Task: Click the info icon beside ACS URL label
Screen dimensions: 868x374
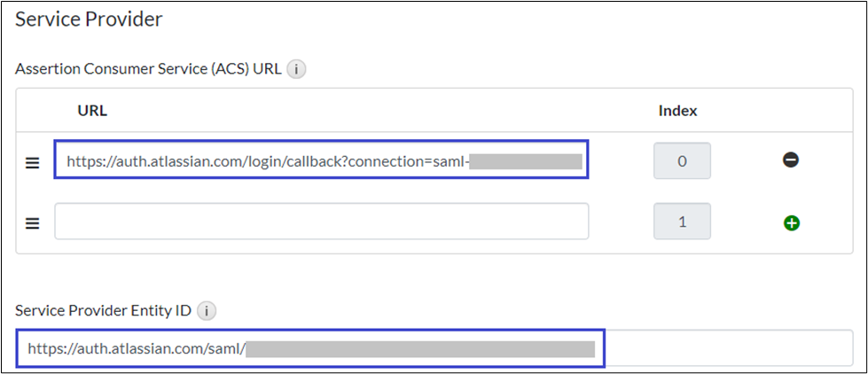Action: (x=296, y=70)
